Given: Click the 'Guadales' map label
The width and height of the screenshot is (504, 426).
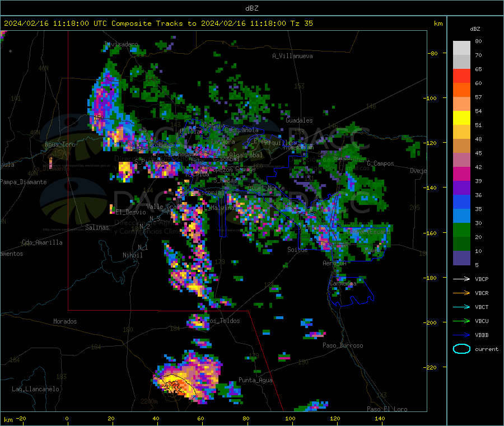Looking at the screenshot, I should 299,120.
